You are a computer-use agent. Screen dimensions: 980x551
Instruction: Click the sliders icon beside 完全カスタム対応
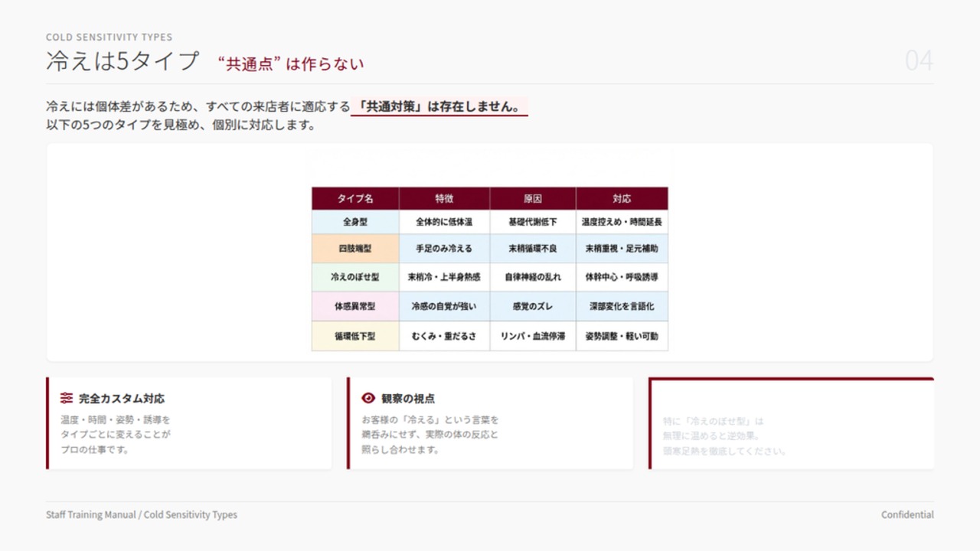pos(67,398)
